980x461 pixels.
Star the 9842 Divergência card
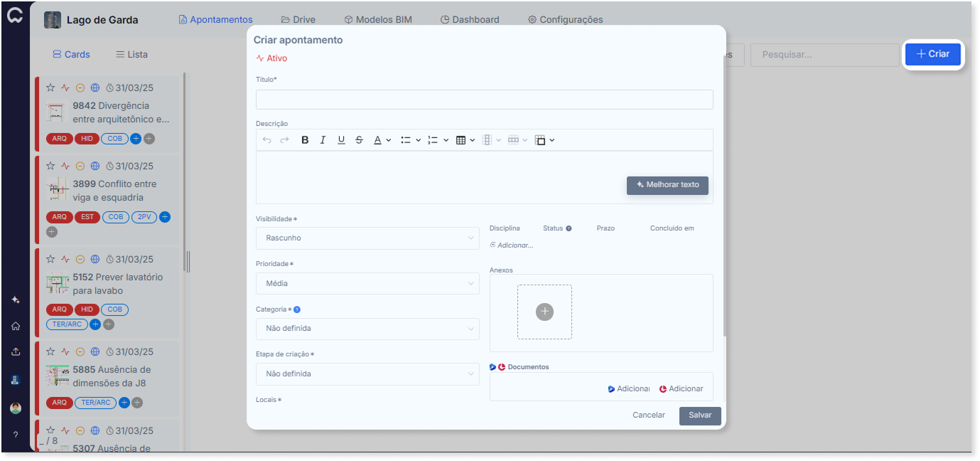point(50,88)
